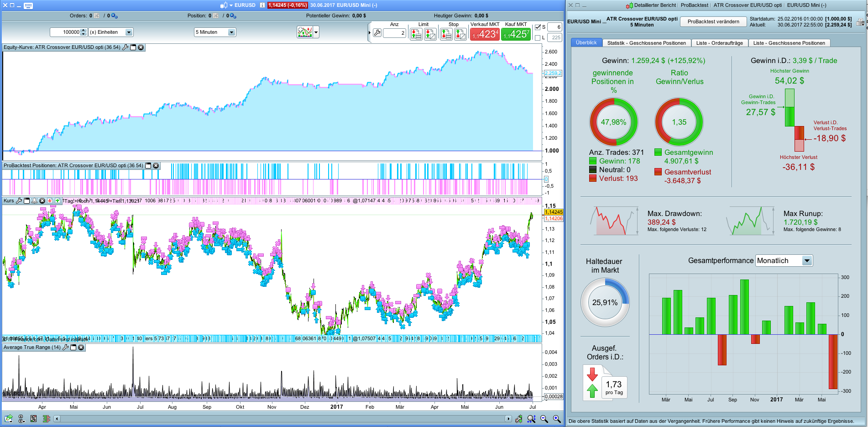The image size is (868, 427).
Task: Click the red down-arrow icon in Kurs panel
Action: coord(50,200)
